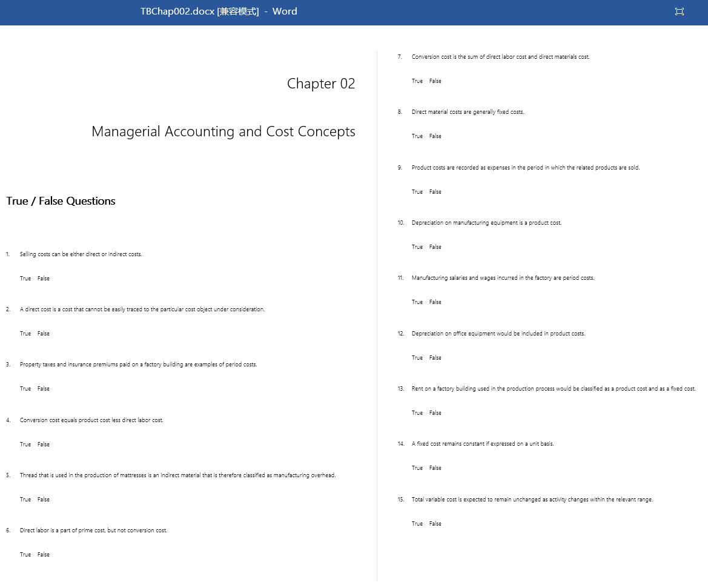Select 'True' under question 10 on manufacturing equipment
Image resolution: width=708 pixels, height=588 pixels.
coord(417,247)
